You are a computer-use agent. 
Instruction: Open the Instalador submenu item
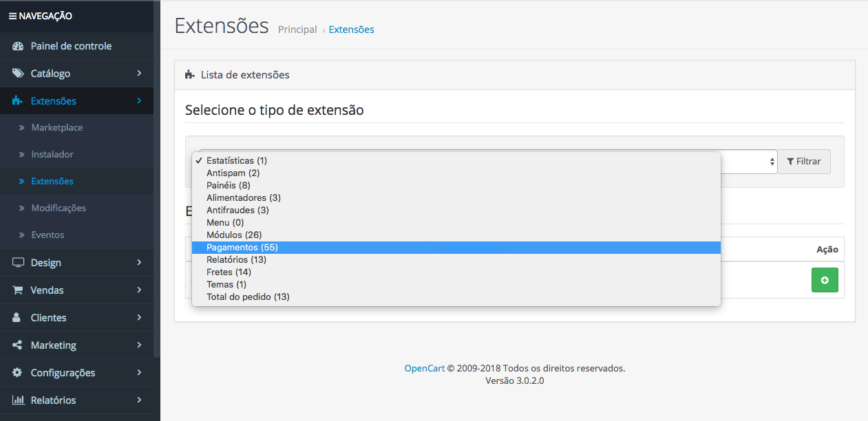click(x=52, y=155)
